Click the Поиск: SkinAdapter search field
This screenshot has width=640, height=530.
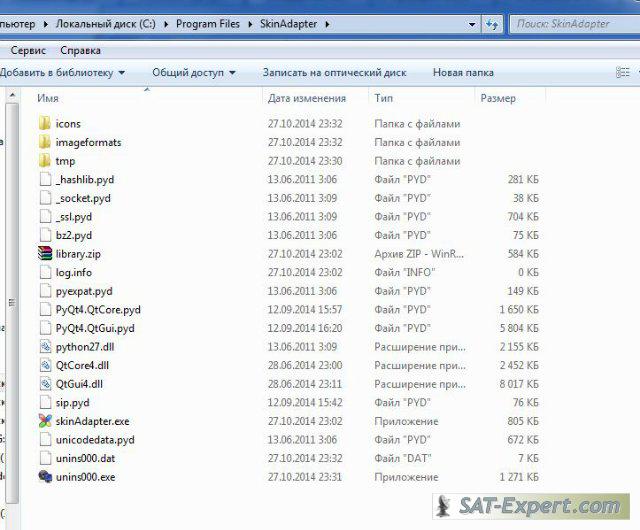pos(576,24)
